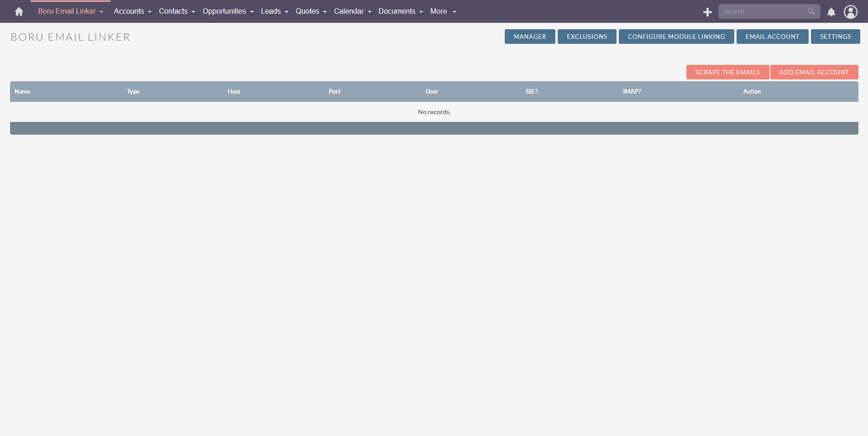This screenshot has height=436, width=868.
Task: Expand the Accounts menu
Action: 132,11
